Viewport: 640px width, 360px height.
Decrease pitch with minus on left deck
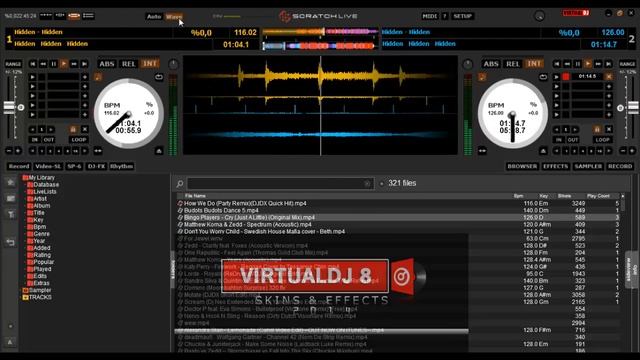pyautogui.click(x=9, y=151)
